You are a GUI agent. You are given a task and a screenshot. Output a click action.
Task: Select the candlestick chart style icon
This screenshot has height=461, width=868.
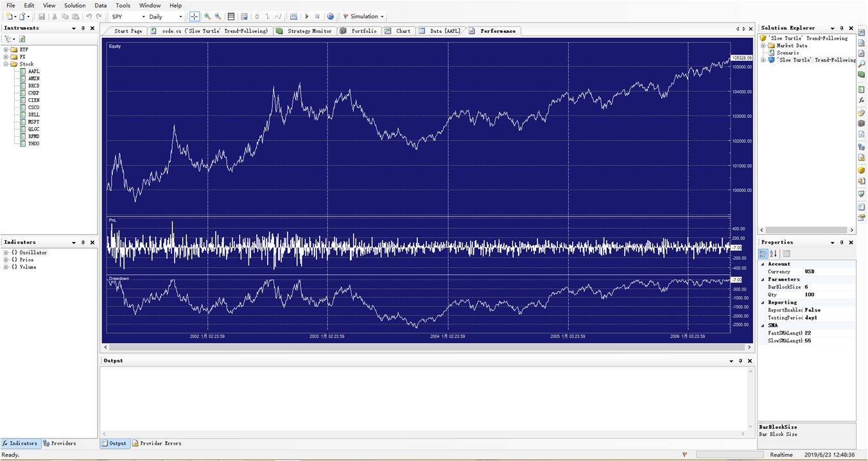point(257,17)
